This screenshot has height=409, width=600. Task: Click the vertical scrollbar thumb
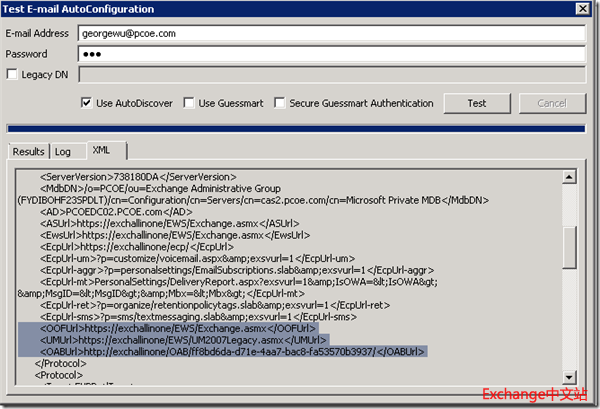(569, 246)
